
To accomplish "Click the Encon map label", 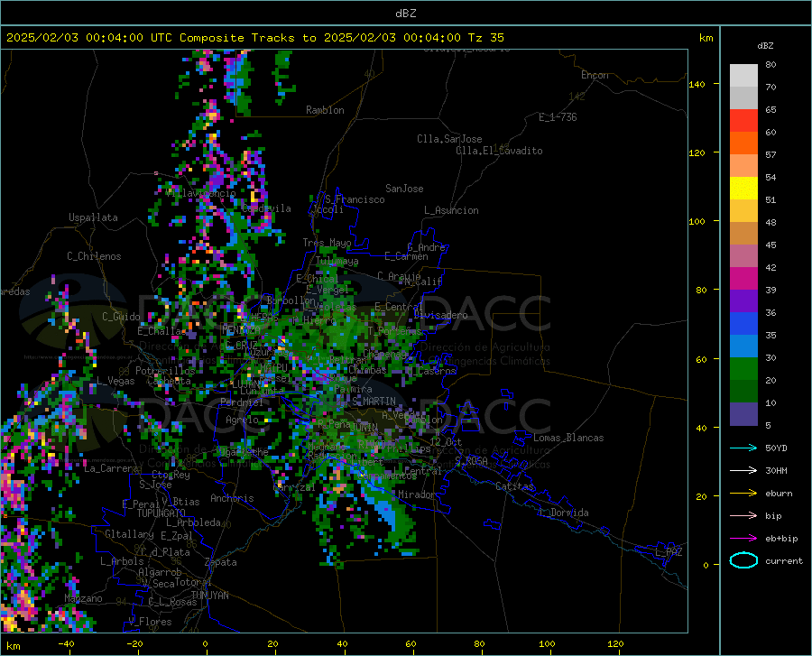I will 595,75.
